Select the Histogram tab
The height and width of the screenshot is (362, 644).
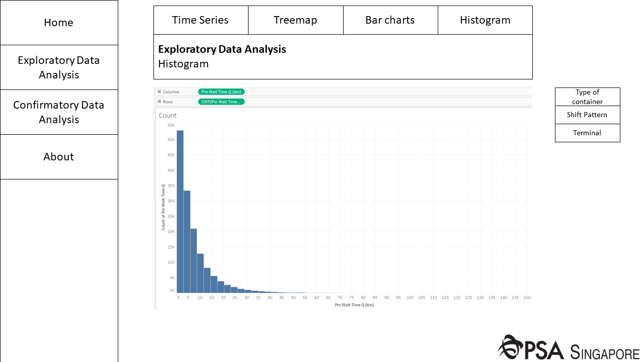pos(485,20)
